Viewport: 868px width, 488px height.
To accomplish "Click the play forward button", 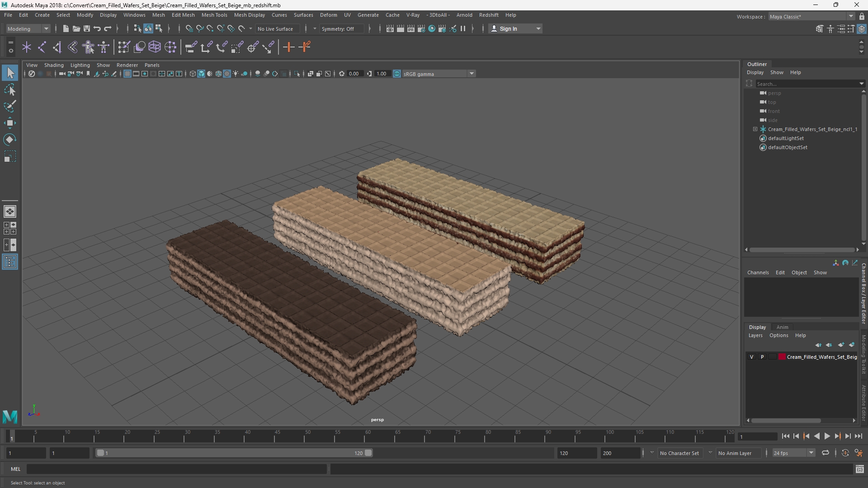I will [x=827, y=436].
